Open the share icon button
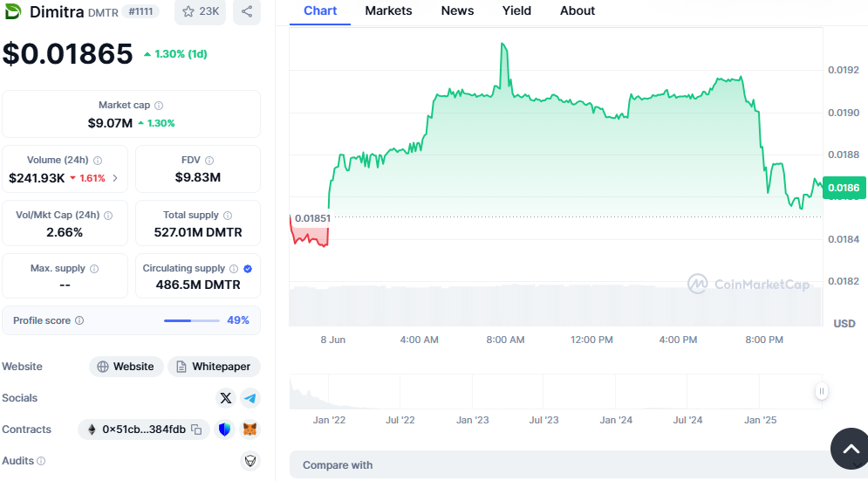 tap(247, 11)
